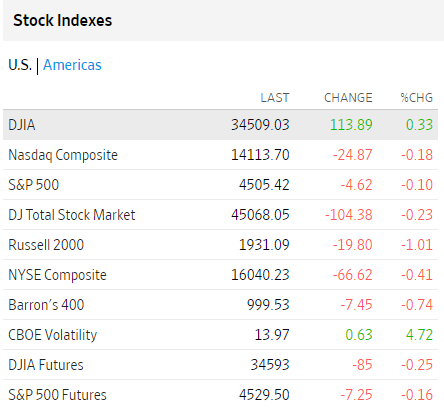Click the Stock Indexes heading
Viewport: 444px width, 409px height.
63,20
